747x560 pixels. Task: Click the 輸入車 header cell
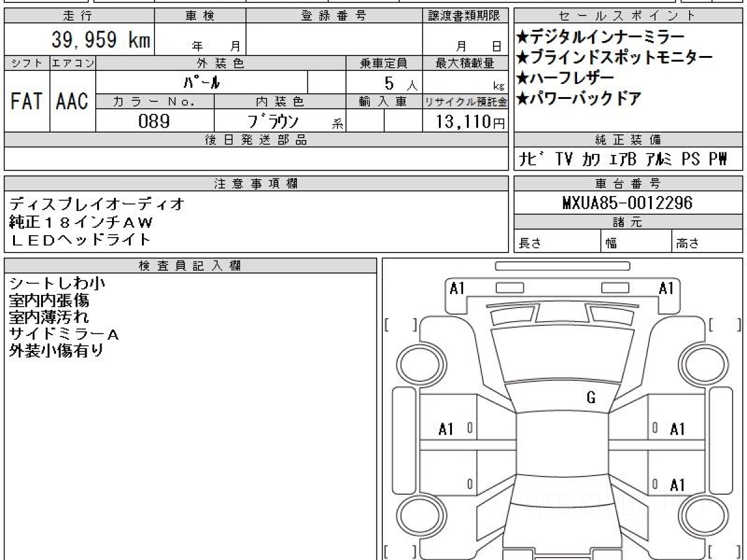tap(384, 101)
